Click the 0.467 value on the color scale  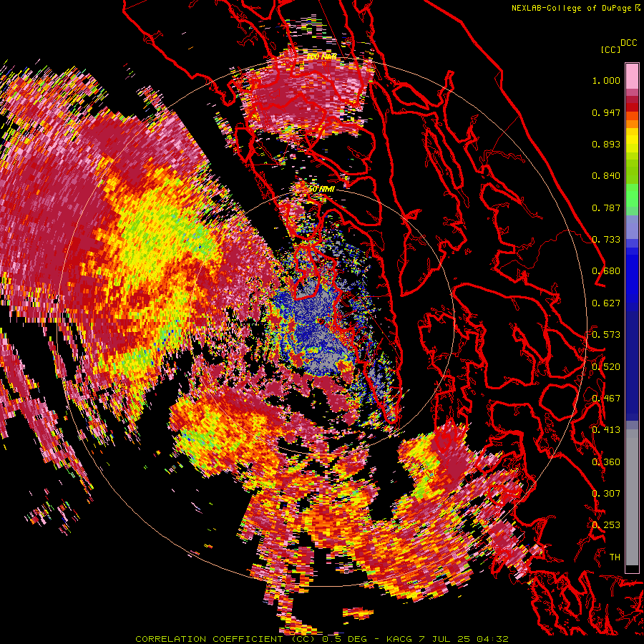click(606, 398)
